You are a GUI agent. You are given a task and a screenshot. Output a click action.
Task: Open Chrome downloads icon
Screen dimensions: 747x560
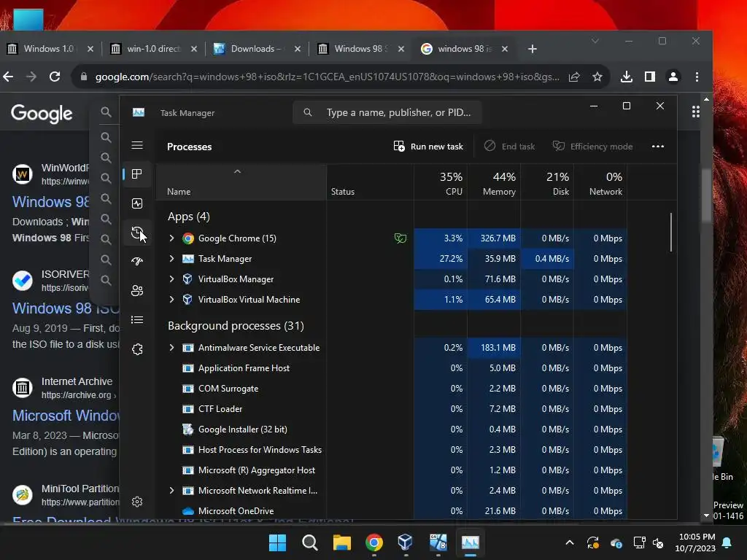point(627,77)
